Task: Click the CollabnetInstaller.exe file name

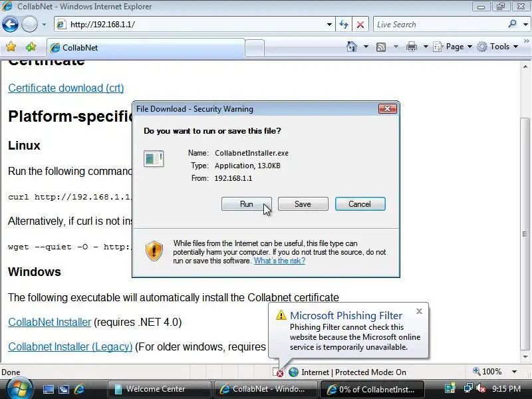Action: click(x=252, y=153)
